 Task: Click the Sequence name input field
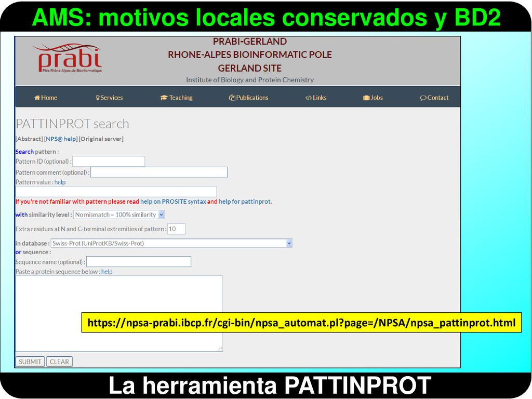(139, 262)
